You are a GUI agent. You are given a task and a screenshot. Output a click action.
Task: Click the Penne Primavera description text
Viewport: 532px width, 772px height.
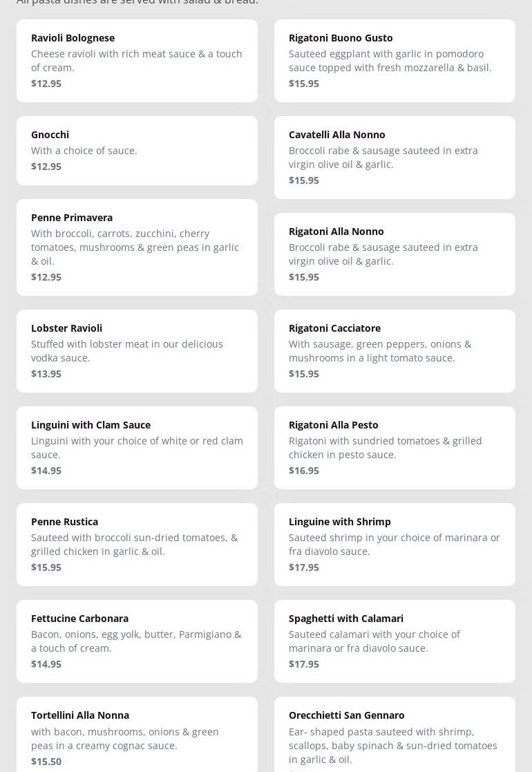(x=135, y=247)
